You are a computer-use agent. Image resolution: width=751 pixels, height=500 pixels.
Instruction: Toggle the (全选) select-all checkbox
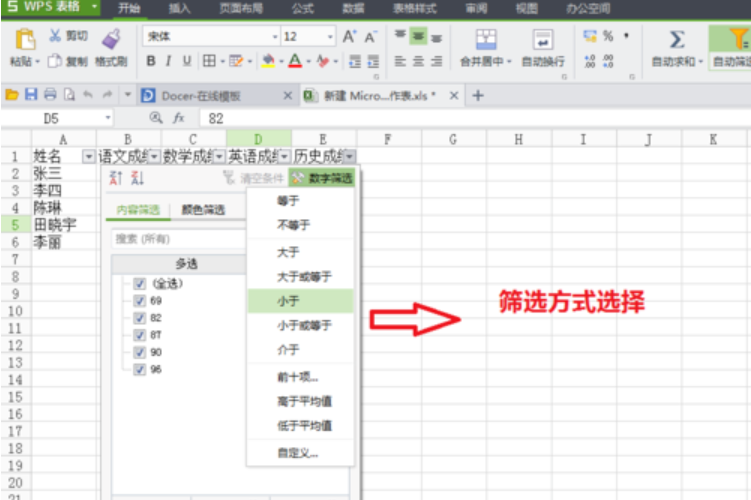tap(140, 283)
